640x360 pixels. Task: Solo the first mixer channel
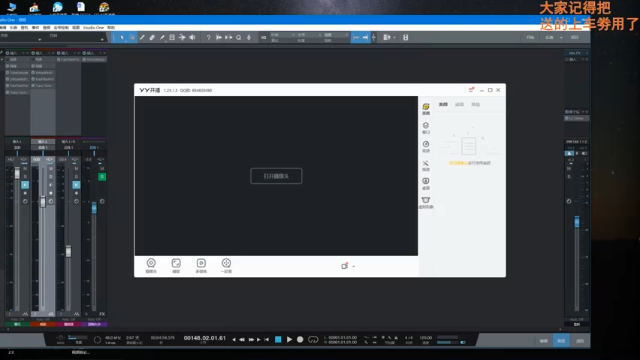pos(25,176)
